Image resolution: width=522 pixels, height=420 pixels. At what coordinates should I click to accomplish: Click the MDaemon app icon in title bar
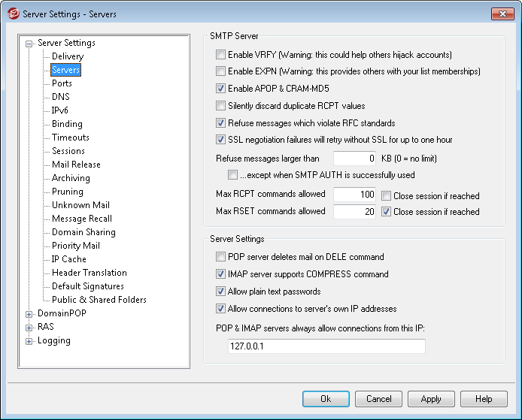click(x=13, y=14)
